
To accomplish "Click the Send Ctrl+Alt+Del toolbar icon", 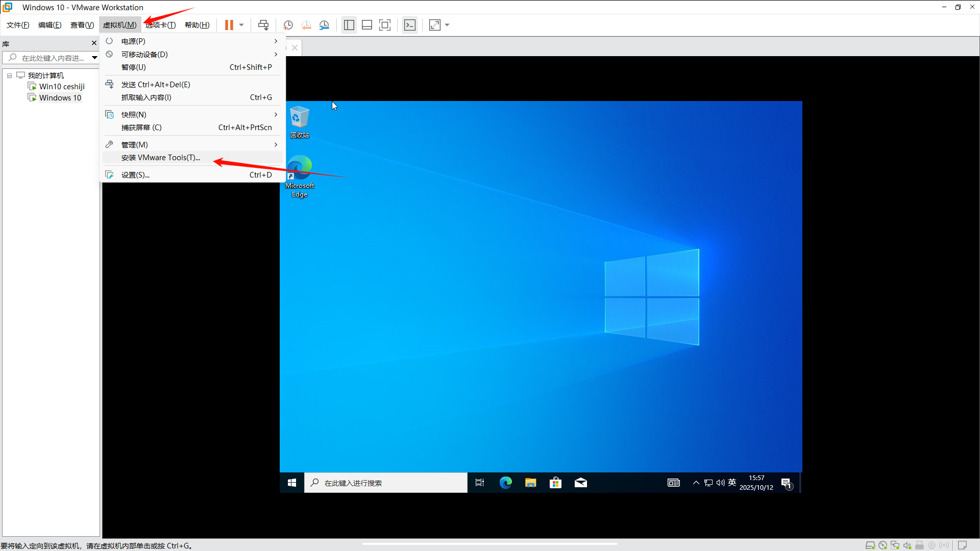I will tap(263, 25).
